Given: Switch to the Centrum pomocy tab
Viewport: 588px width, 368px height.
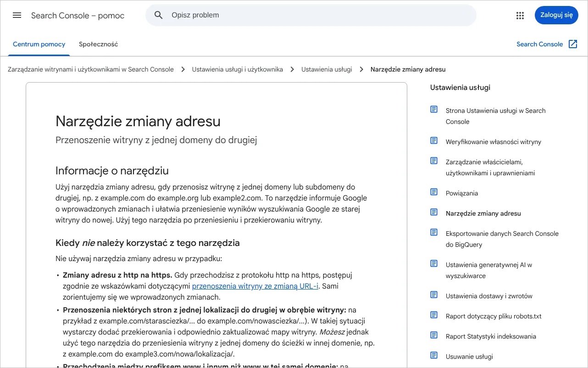Looking at the screenshot, I should pyautogui.click(x=39, y=45).
